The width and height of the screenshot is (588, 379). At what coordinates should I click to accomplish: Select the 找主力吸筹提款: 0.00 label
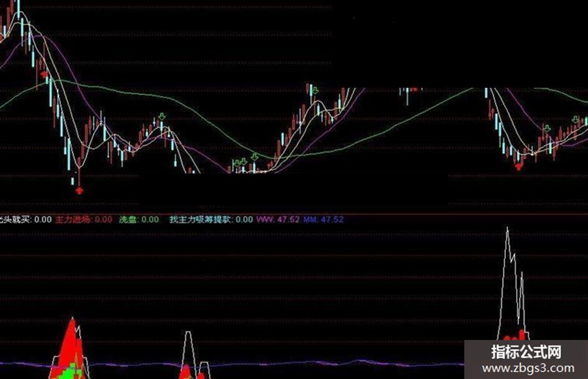(211, 219)
